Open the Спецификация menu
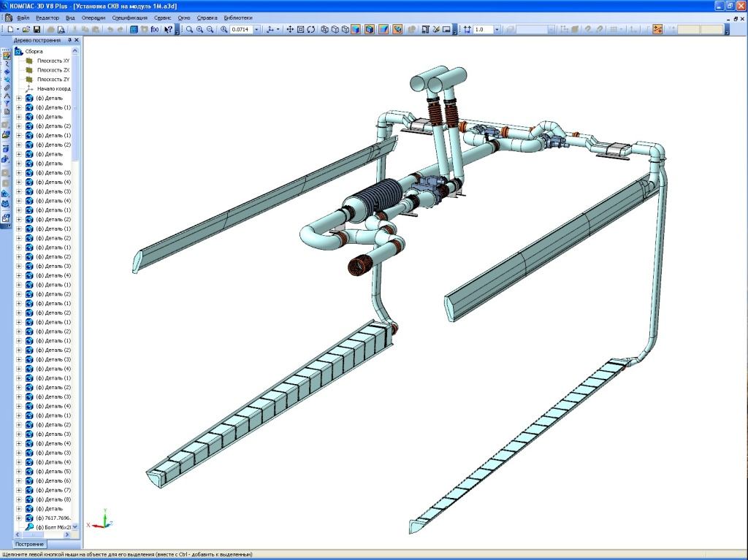Image resolution: width=748 pixels, height=560 pixels. 130,17
